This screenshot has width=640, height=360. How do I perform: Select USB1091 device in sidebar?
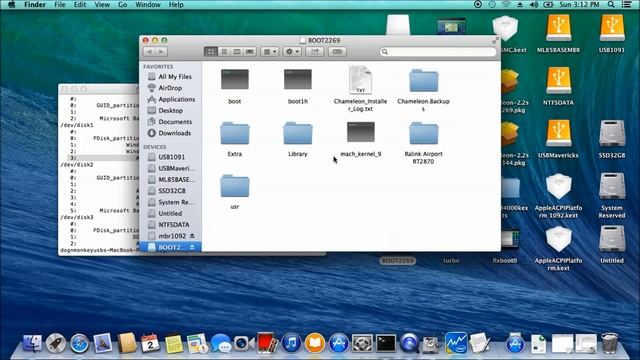[170, 157]
